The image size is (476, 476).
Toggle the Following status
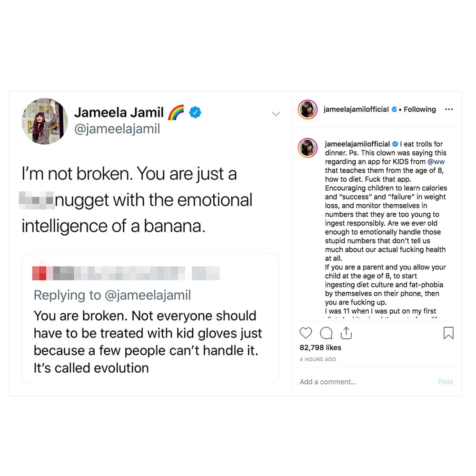point(419,109)
